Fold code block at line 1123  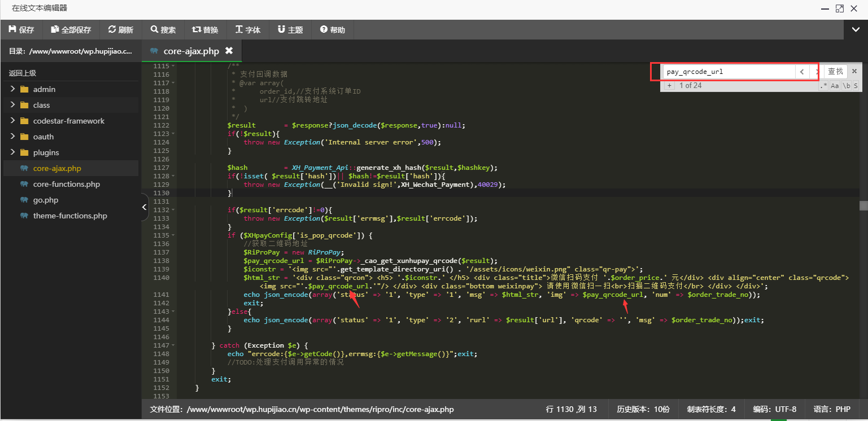pos(173,134)
